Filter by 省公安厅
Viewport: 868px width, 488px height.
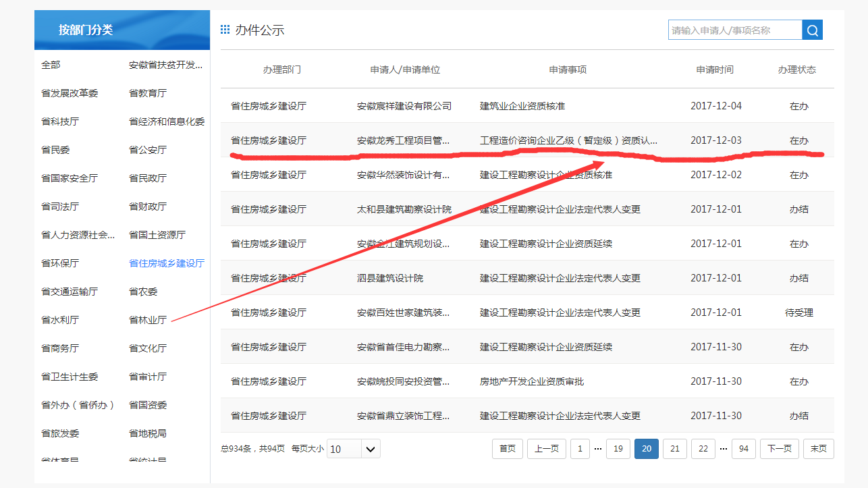pos(148,150)
